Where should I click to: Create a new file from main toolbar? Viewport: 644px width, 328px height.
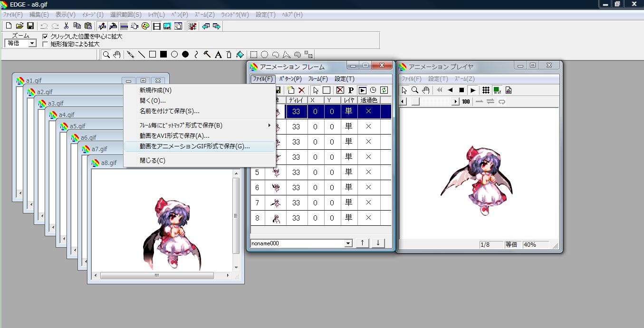click(x=9, y=26)
